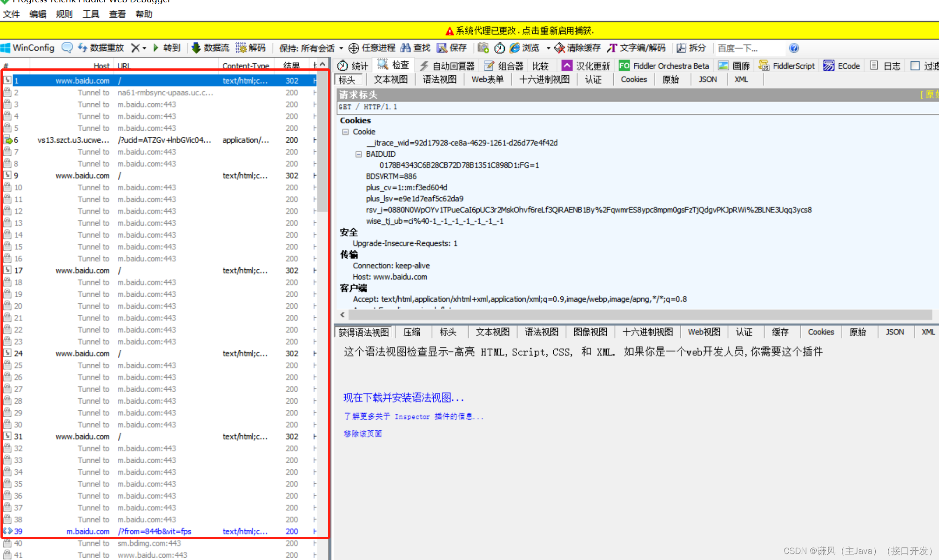Collapse the Cookie tree node

point(345,132)
